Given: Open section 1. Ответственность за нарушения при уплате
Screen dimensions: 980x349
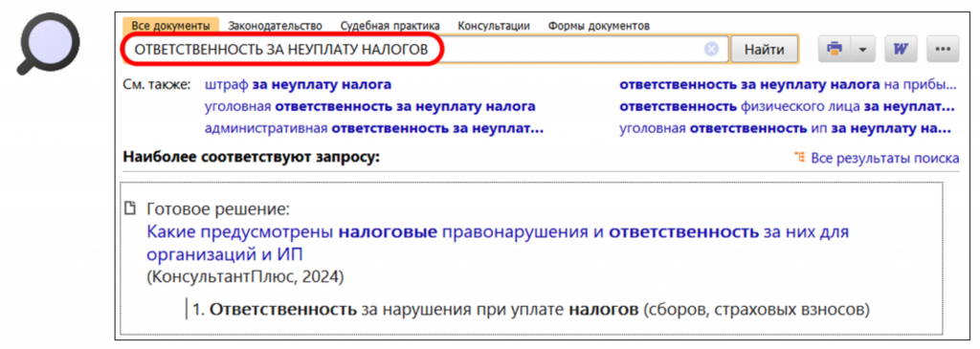Looking at the screenshot, I should click(532, 309).
